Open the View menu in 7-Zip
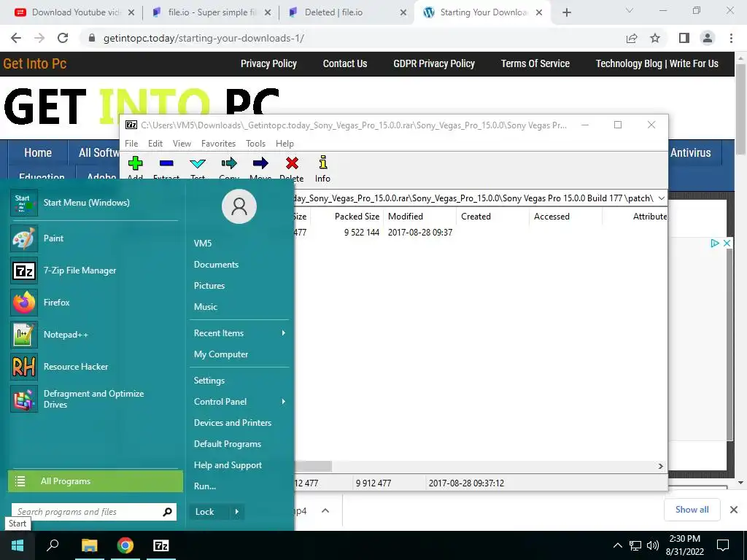The width and height of the screenshot is (747, 560). (x=182, y=144)
